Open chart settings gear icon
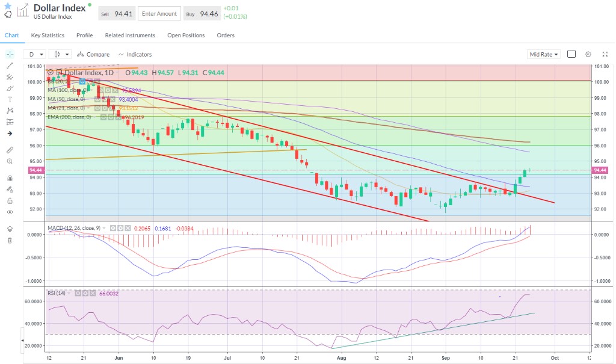This screenshot has width=616, height=364. (588, 54)
